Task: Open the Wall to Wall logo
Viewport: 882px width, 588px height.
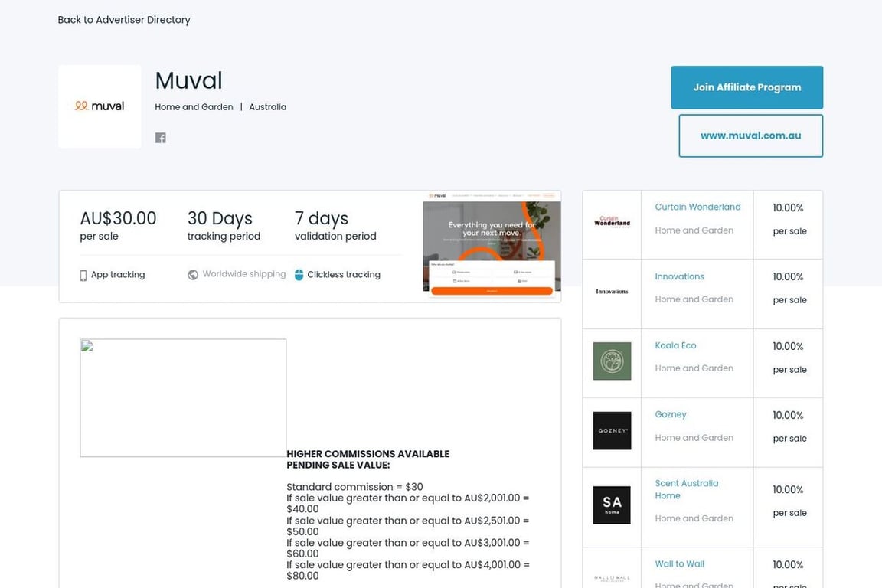Action: 612,578
